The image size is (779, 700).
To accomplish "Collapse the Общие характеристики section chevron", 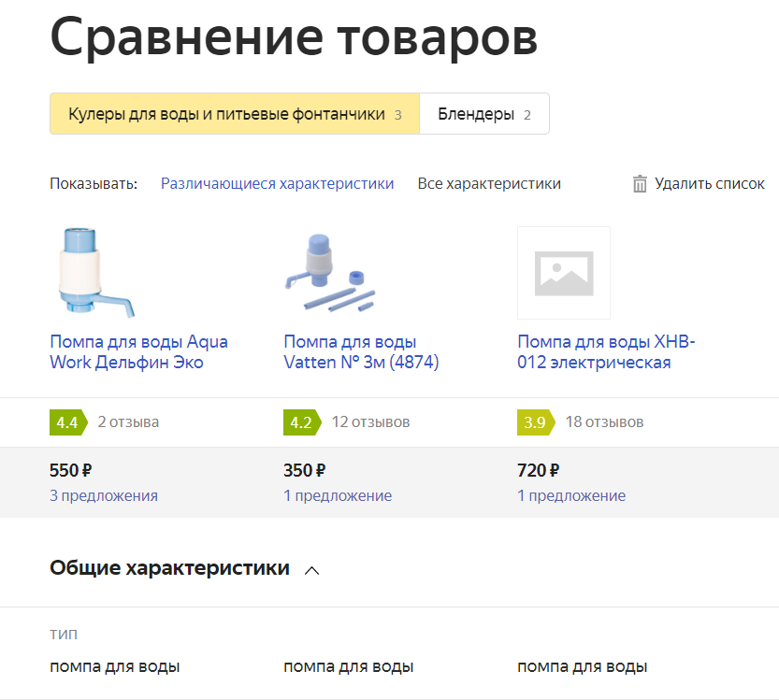I will [311, 570].
